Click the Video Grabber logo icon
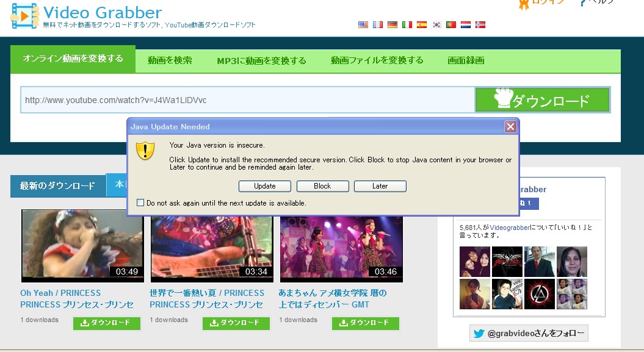 pyautogui.click(x=24, y=16)
